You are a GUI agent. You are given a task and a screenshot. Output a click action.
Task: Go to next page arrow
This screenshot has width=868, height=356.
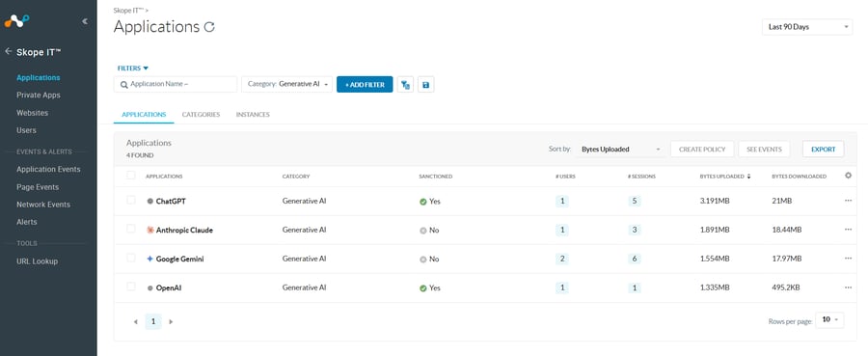pos(171,321)
